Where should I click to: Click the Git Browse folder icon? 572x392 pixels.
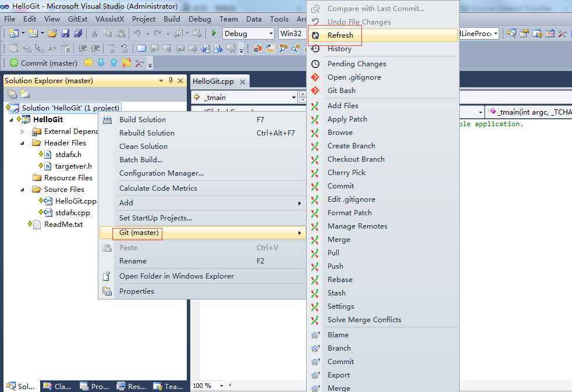[88, 63]
